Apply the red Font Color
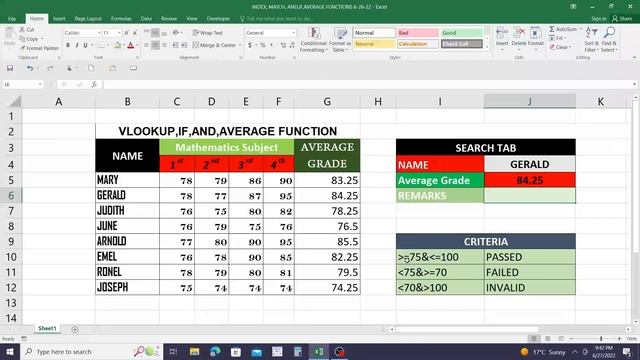640x360 pixels. pos(131,45)
